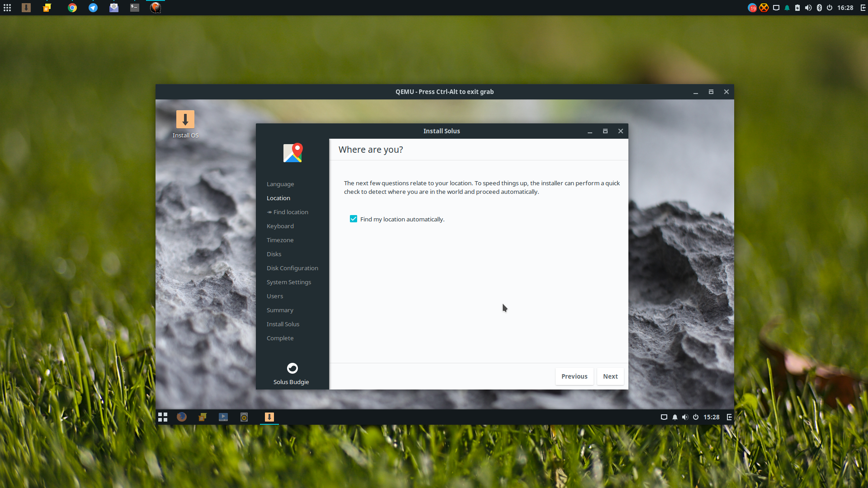Open Telegram from the top panel
868x488 pixels.
pyautogui.click(x=93, y=8)
